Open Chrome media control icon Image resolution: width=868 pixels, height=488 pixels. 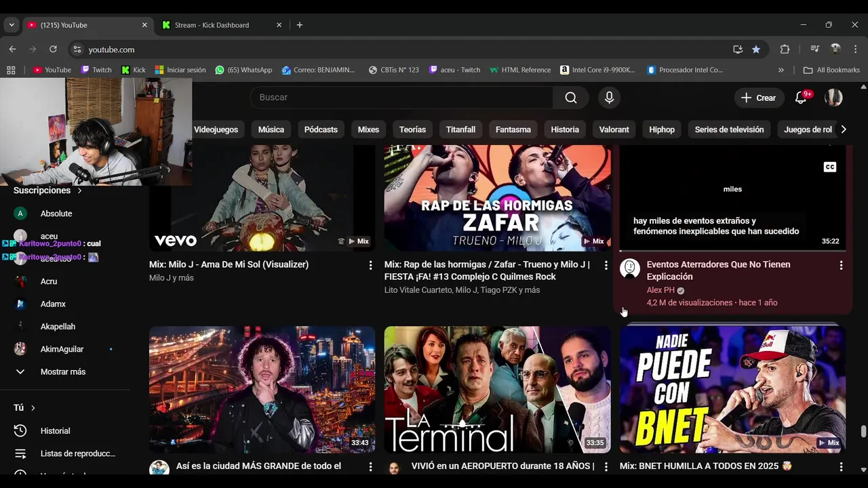[x=814, y=49]
